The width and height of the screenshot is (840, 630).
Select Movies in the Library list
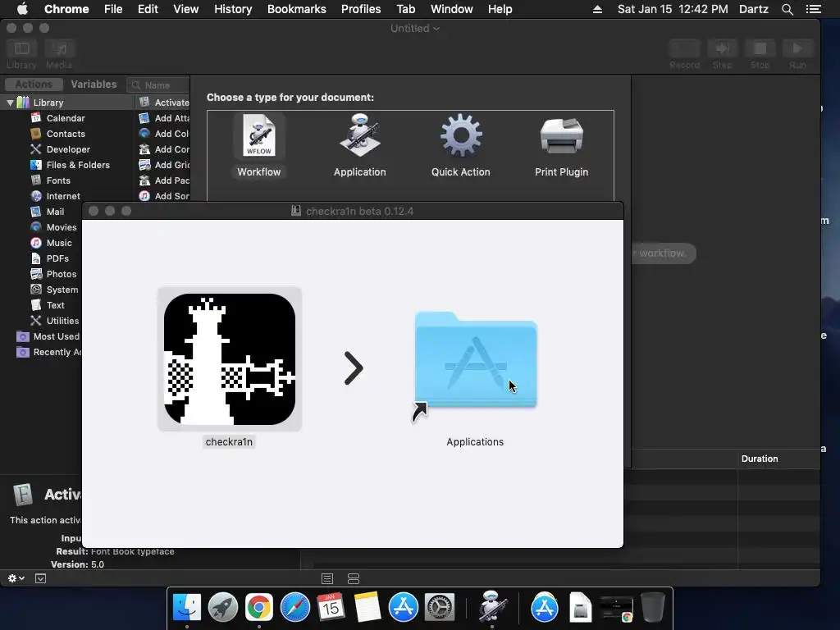(x=61, y=226)
